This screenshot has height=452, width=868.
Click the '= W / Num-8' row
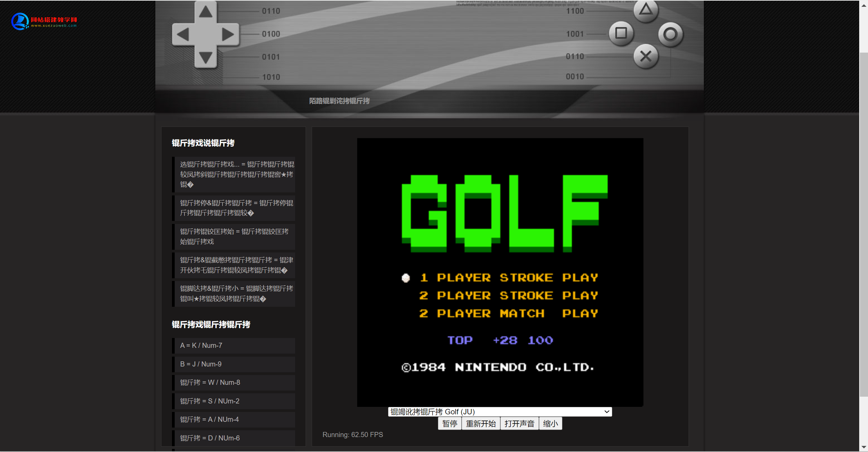[233, 382]
